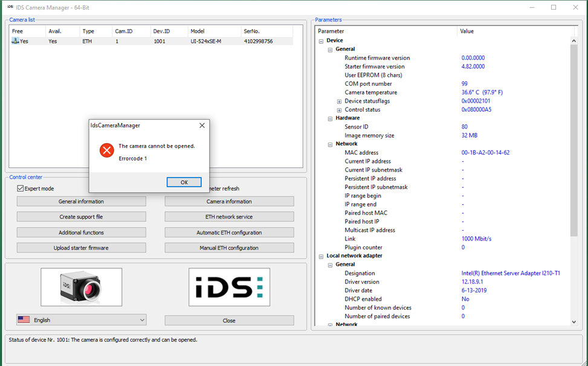Sort camera list by Free column header
Image resolution: width=588 pixels, height=366 pixels.
(x=27, y=31)
